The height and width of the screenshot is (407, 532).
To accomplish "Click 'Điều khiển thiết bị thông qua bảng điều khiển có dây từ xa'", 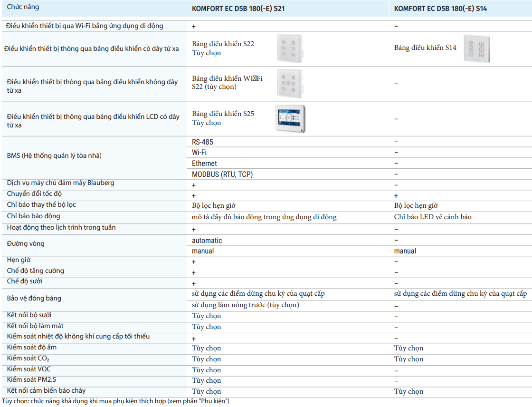I will pyautogui.click(x=91, y=48).
